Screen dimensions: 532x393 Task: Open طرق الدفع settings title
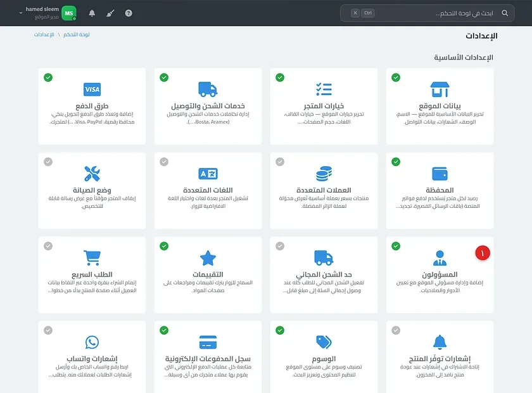92,106
